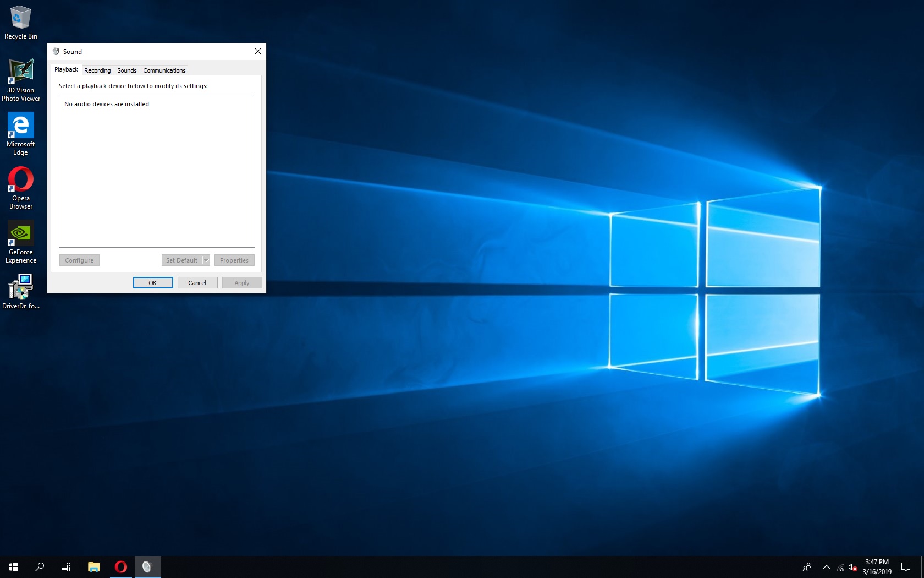Open the Action Center notifications
The image size is (924, 578).
pyautogui.click(x=905, y=567)
